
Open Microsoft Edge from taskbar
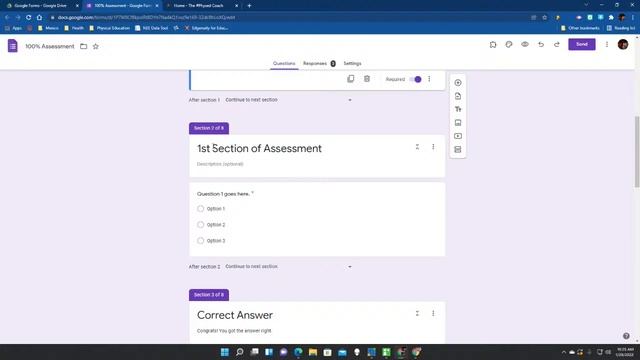click(298, 352)
